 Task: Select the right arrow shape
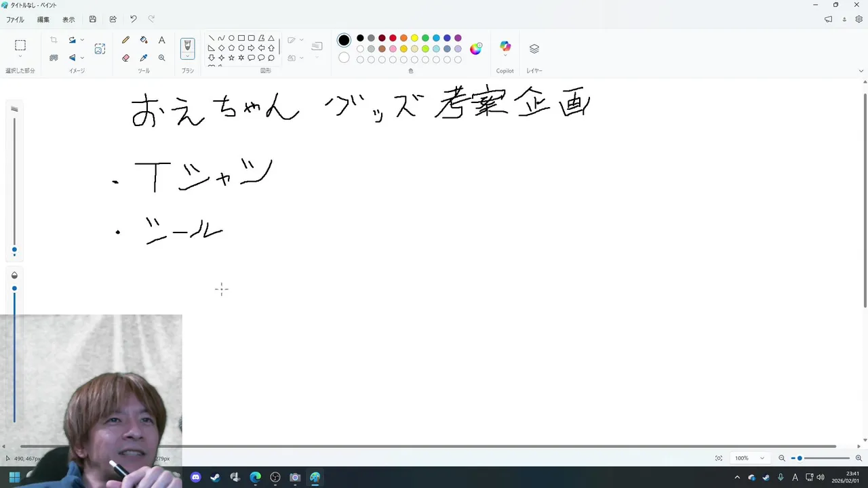point(251,48)
